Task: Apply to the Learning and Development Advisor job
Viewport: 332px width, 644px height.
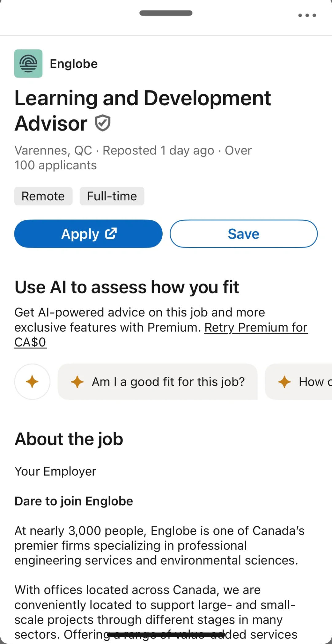Action: (80, 234)
